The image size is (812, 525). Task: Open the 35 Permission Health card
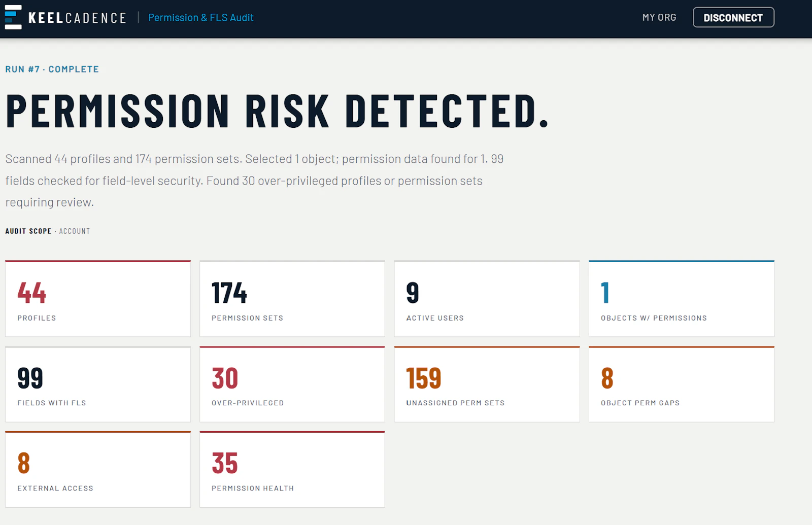point(292,469)
